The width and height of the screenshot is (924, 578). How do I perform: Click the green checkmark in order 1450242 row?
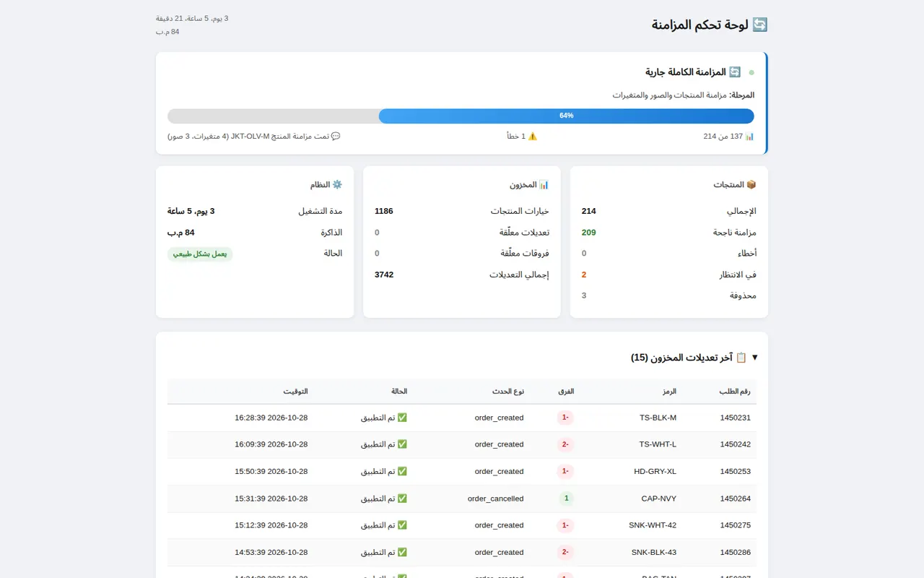point(402,444)
